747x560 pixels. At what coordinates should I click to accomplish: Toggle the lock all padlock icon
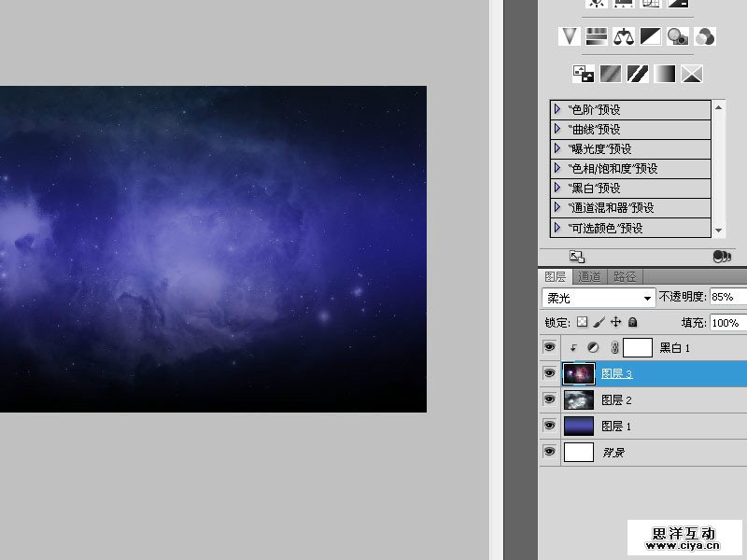[x=633, y=322]
